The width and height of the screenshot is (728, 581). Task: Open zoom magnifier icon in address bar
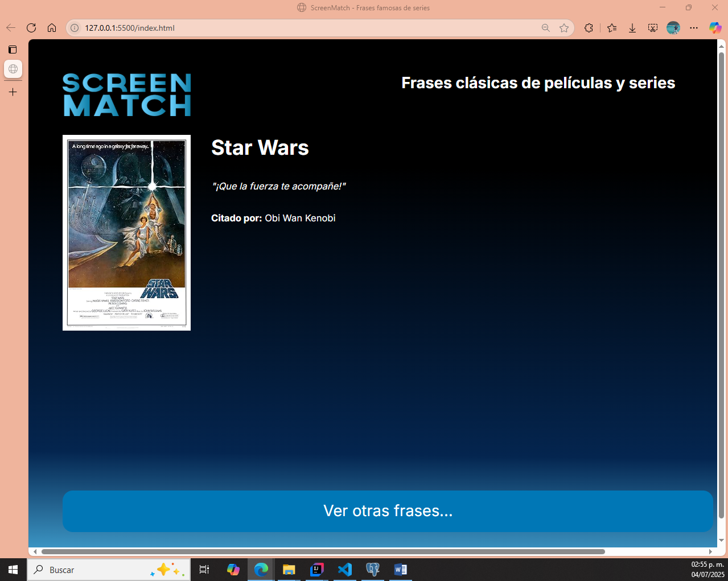(546, 28)
